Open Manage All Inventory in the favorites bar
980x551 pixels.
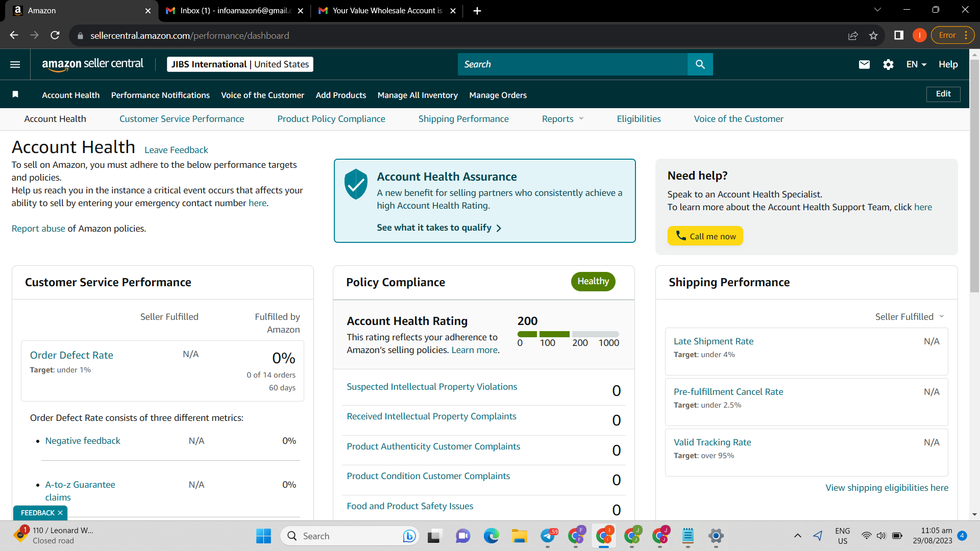click(x=418, y=95)
